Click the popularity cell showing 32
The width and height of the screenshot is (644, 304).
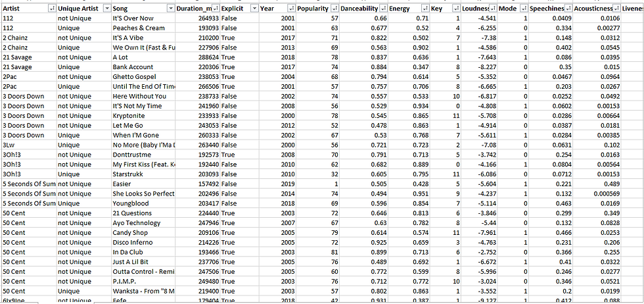[x=317, y=174]
